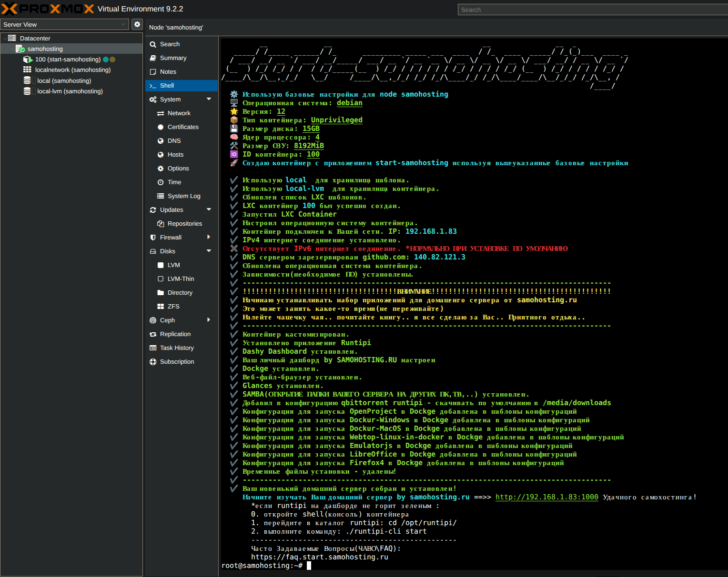This screenshot has width=728, height=577.
Task: Click the DNS globe icon
Action: [x=161, y=141]
